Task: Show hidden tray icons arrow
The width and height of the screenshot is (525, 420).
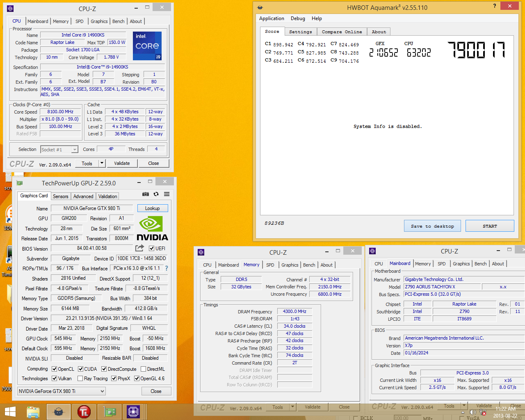Action: coord(463,412)
